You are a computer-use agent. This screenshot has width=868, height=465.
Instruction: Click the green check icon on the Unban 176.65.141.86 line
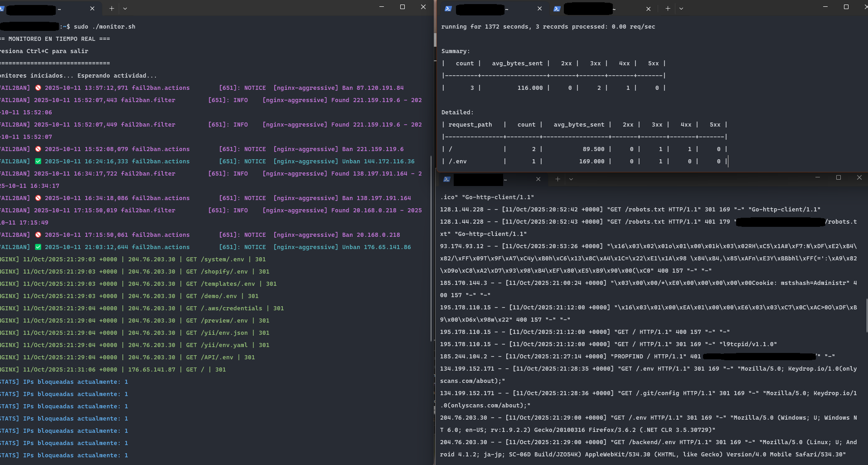38,247
